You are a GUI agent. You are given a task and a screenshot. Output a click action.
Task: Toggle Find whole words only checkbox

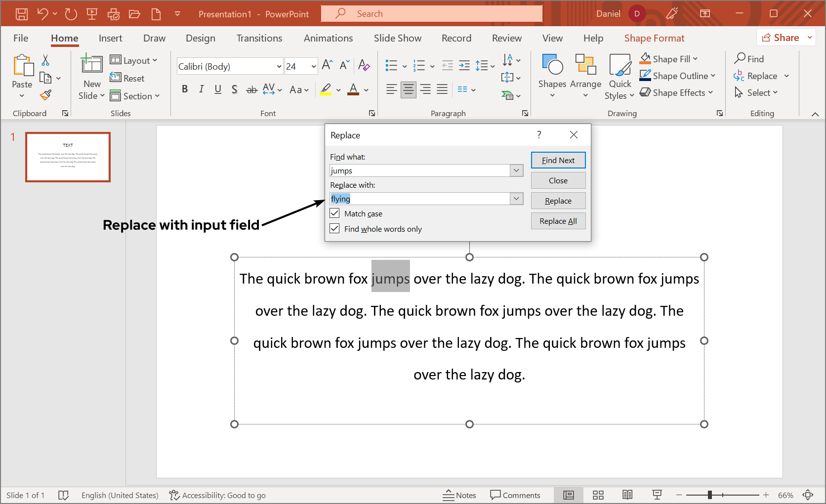(335, 229)
